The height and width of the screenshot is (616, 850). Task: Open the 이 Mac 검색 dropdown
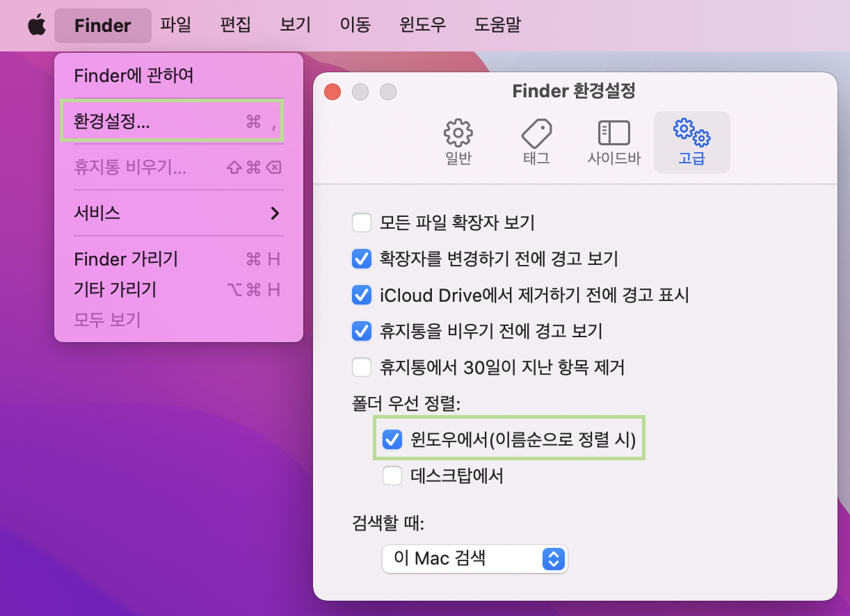tap(475, 558)
